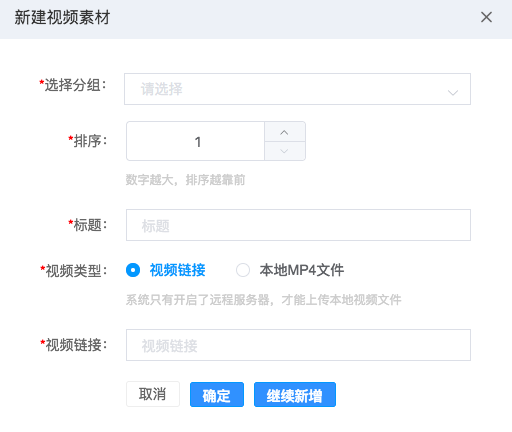The height and width of the screenshot is (432, 512).
Task: Click the *排序 field label
Action: coord(88,141)
